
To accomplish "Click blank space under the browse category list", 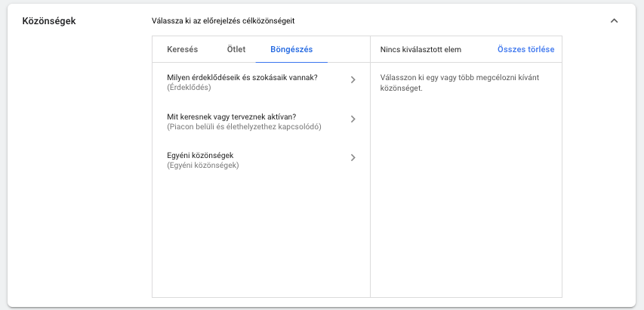I will (260, 234).
